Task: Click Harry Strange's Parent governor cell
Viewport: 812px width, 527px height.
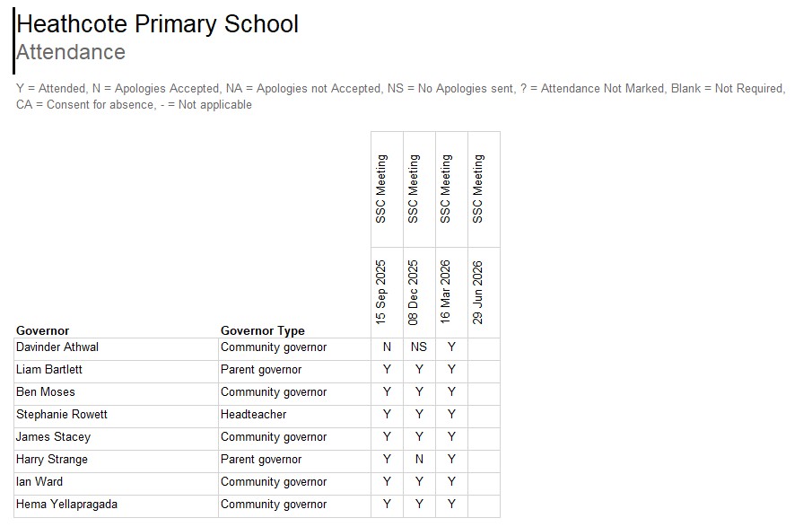Action: coord(294,459)
